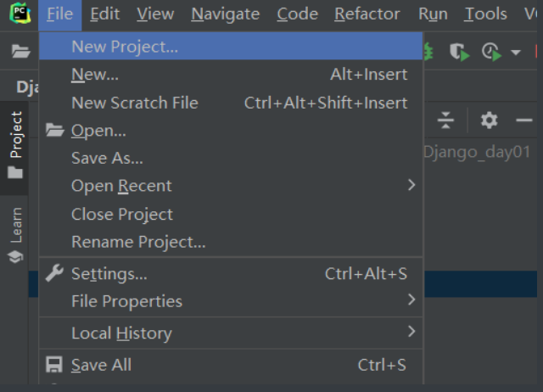Image resolution: width=543 pixels, height=392 pixels.
Task: Choose New Scratch File option
Action: pyautogui.click(x=134, y=103)
